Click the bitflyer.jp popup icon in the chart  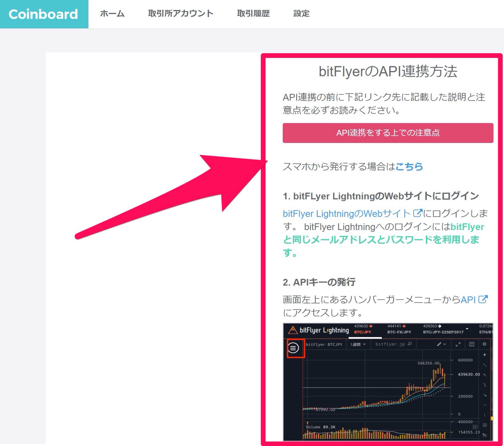409,344
